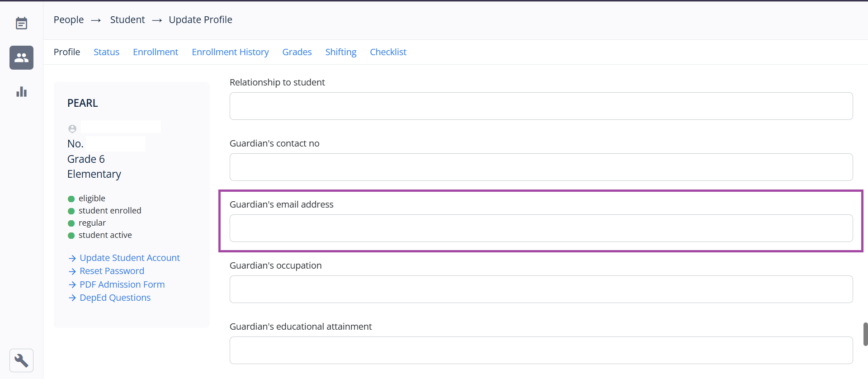Viewport: 868px width, 379px height.
Task: Click arrow icon beside Reset Password
Action: (x=72, y=271)
